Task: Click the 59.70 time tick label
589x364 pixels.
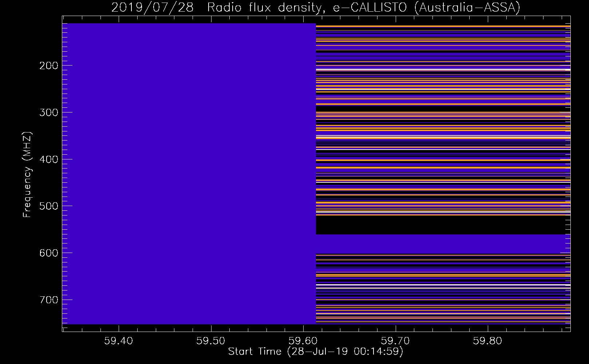Action: [395, 341]
